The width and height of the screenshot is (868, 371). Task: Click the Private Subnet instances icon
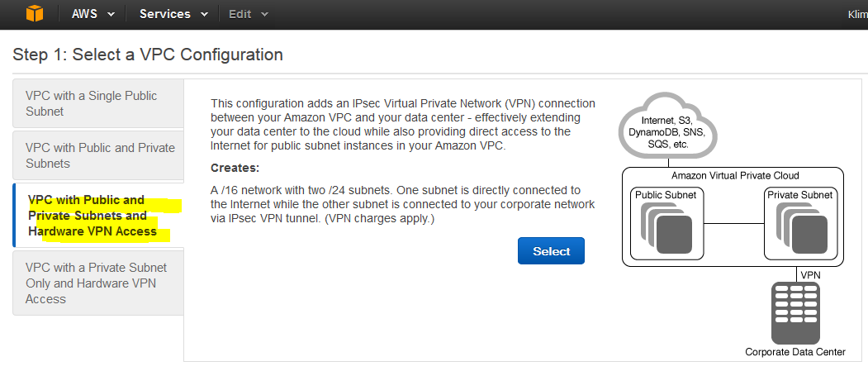pos(802,228)
